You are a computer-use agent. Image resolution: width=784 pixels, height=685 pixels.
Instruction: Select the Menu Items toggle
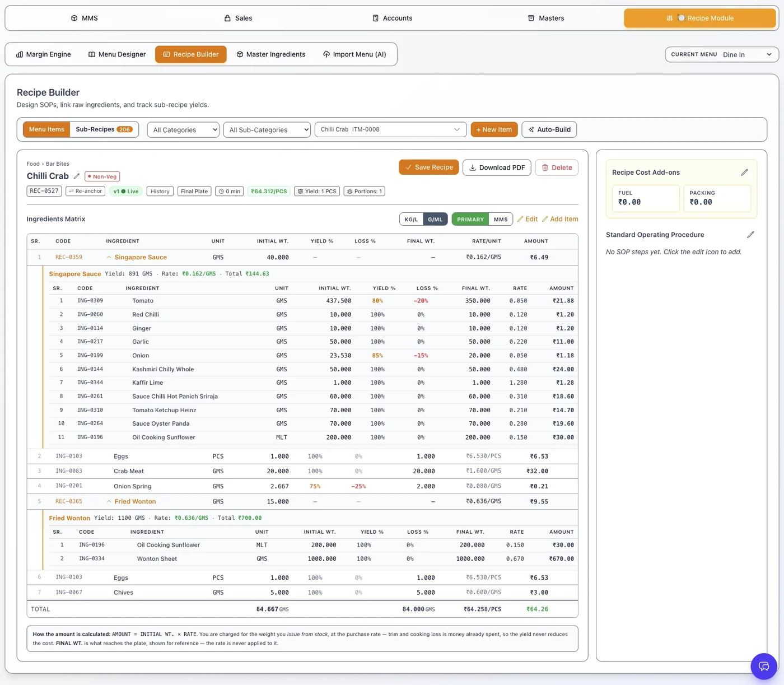point(46,129)
